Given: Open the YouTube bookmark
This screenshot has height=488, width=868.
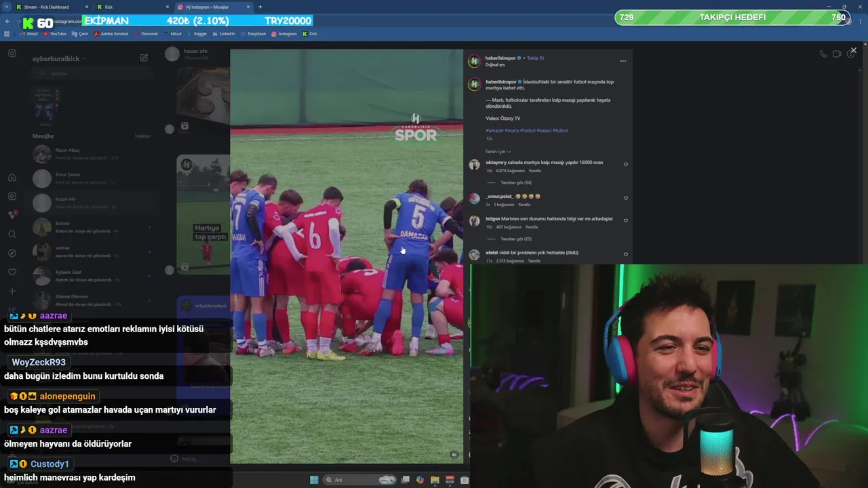Looking at the screenshot, I should (x=54, y=34).
